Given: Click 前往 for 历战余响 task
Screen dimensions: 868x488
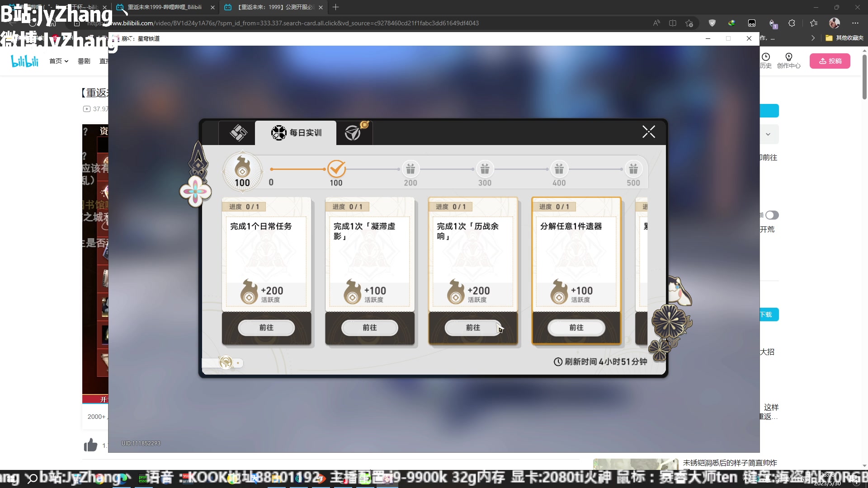Looking at the screenshot, I should [x=473, y=328].
